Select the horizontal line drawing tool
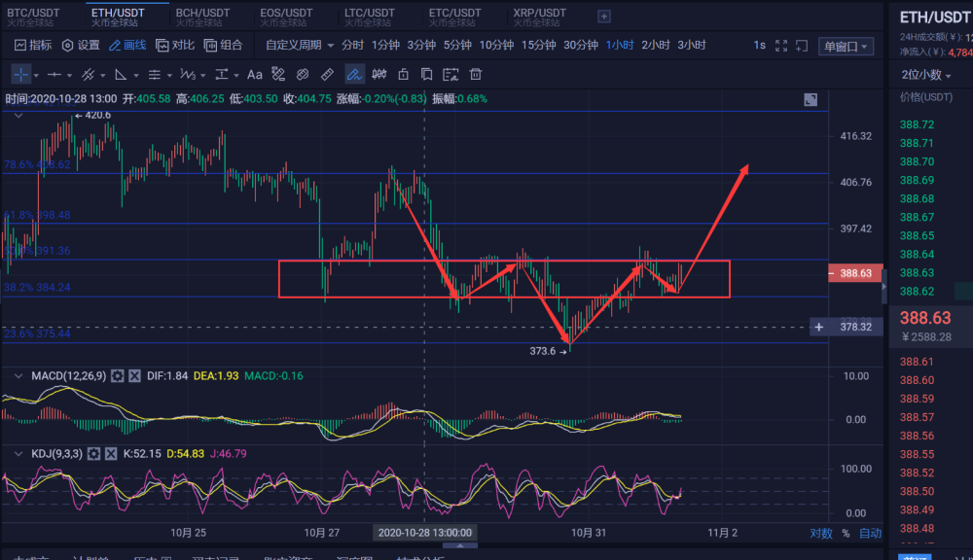Image resolution: width=973 pixels, height=560 pixels. [54, 75]
